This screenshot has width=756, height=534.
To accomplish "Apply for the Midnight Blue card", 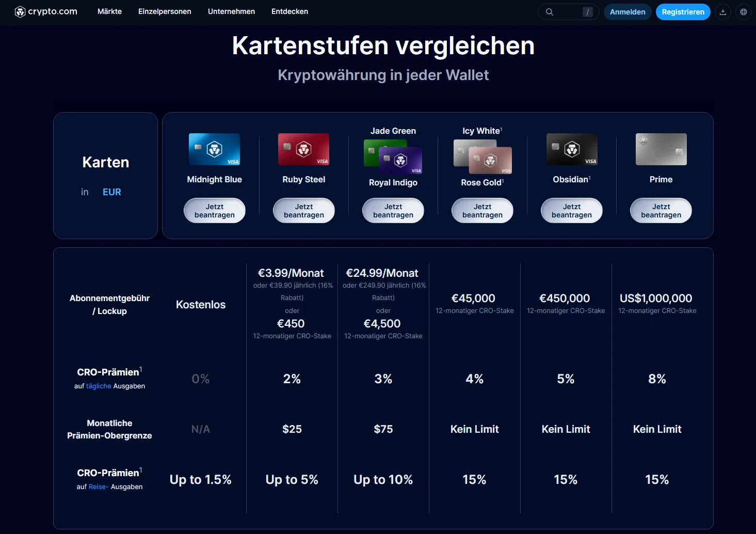I will click(x=215, y=211).
